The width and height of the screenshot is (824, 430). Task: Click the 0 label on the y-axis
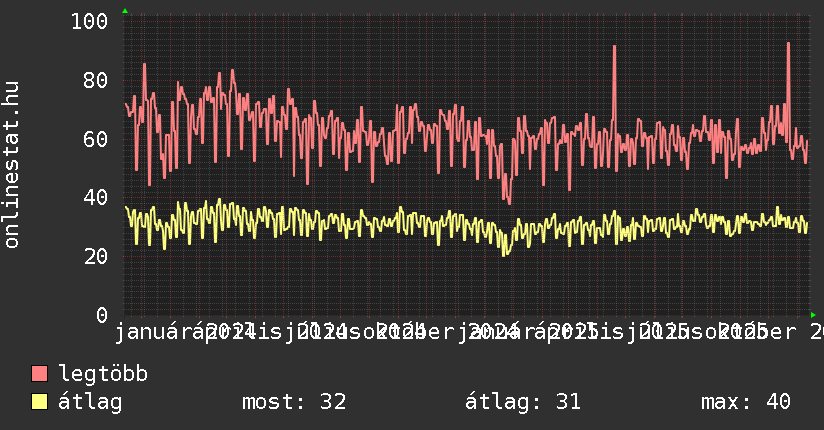point(103,315)
